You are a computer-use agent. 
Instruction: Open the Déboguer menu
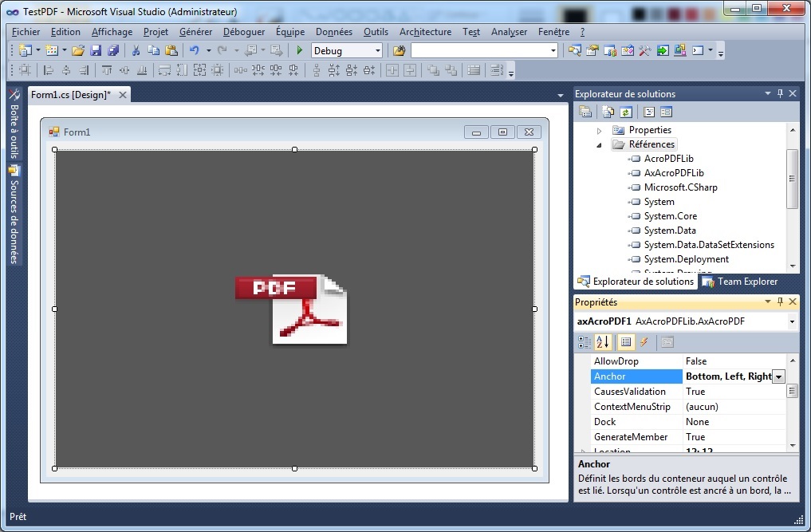(x=243, y=32)
